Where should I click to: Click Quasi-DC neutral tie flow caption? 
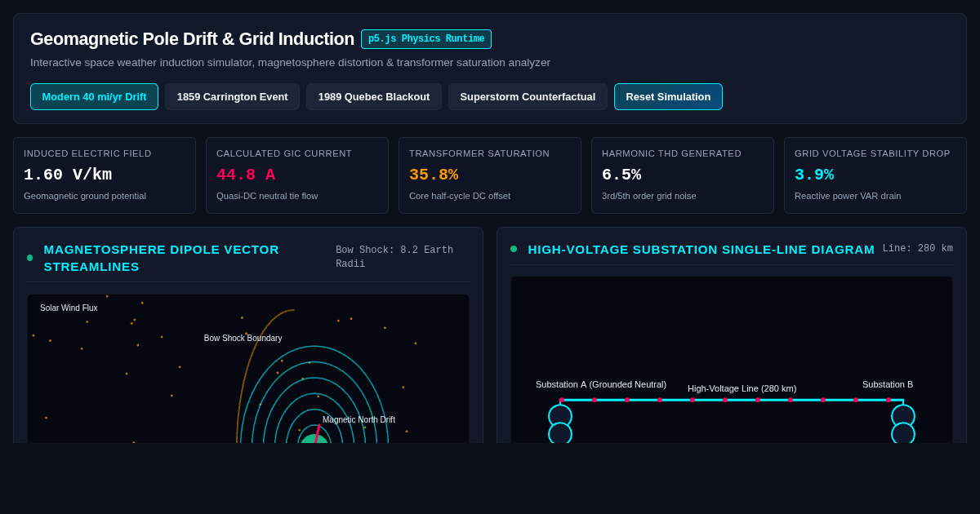tap(267, 196)
